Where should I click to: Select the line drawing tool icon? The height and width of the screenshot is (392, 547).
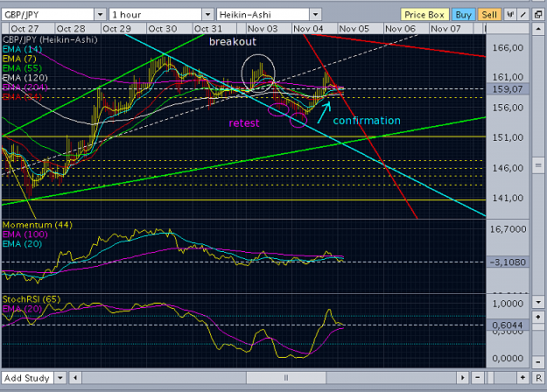pyautogui.click(x=522, y=15)
